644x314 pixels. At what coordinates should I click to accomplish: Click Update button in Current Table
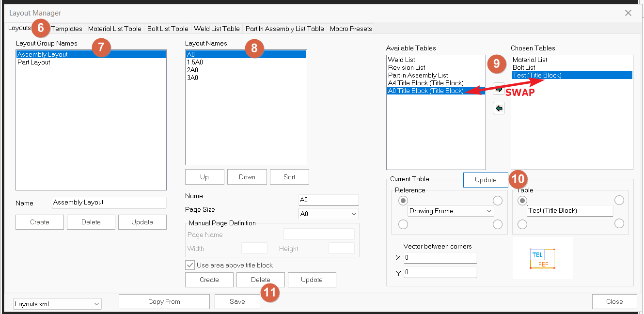[x=485, y=180]
